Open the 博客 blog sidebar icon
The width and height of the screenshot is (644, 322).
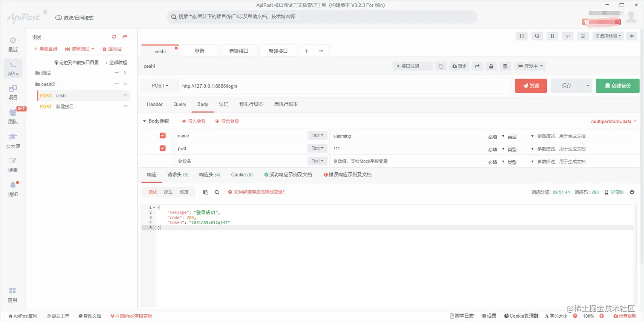click(13, 165)
